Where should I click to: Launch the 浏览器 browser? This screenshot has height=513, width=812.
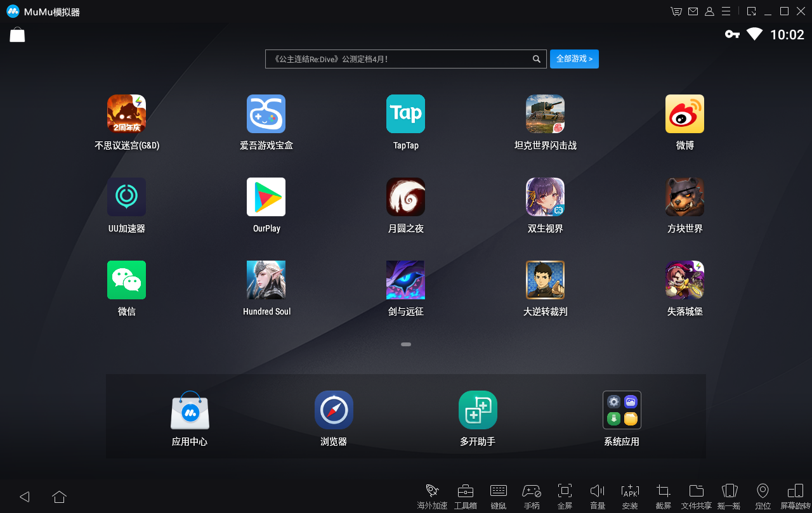334,410
